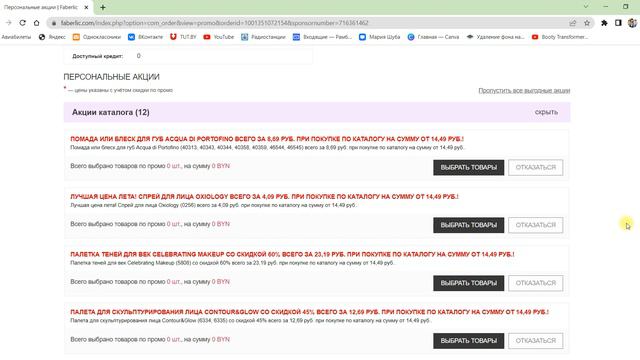Viewport: 640px width, 360px height.
Task: Reload the current page
Action: [22, 23]
